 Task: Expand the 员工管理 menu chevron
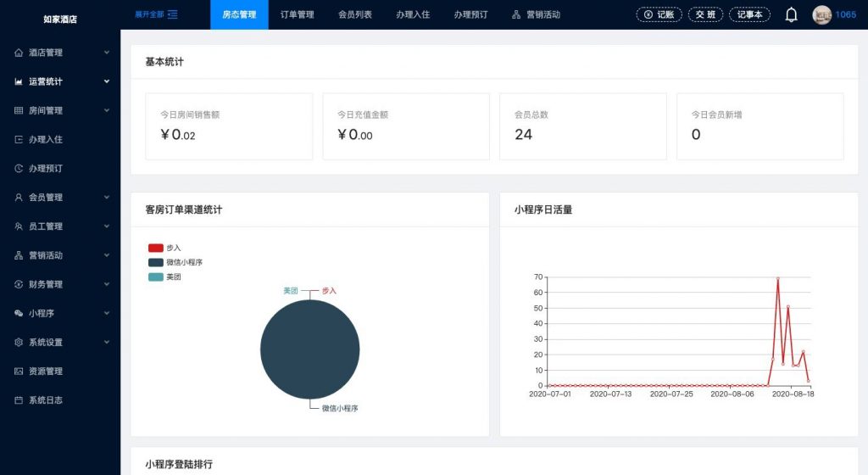point(107,226)
